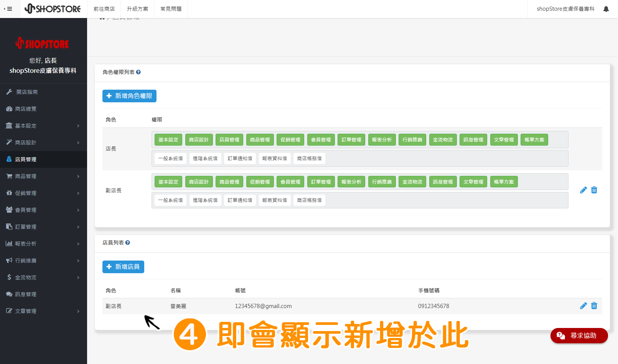Image resolution: width=618 pixels, height=364 pixels.
Task: Click the cart icon for 商品管理
Action: [x=9, y=176]
